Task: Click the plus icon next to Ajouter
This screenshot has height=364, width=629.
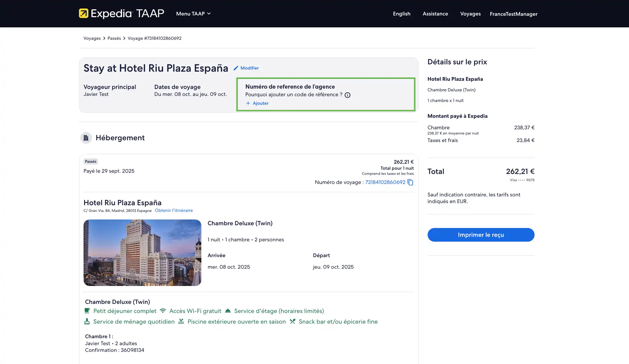Action: click(248, 103)
